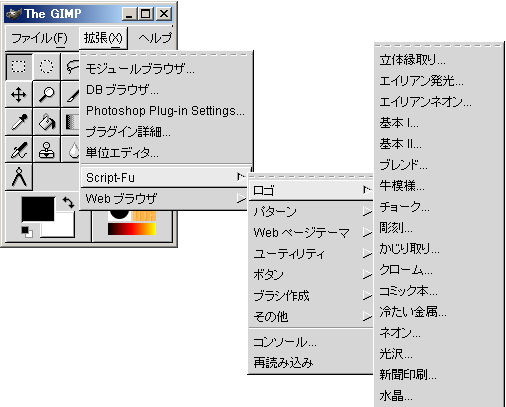Open the active brush preview

coord(119,215)
